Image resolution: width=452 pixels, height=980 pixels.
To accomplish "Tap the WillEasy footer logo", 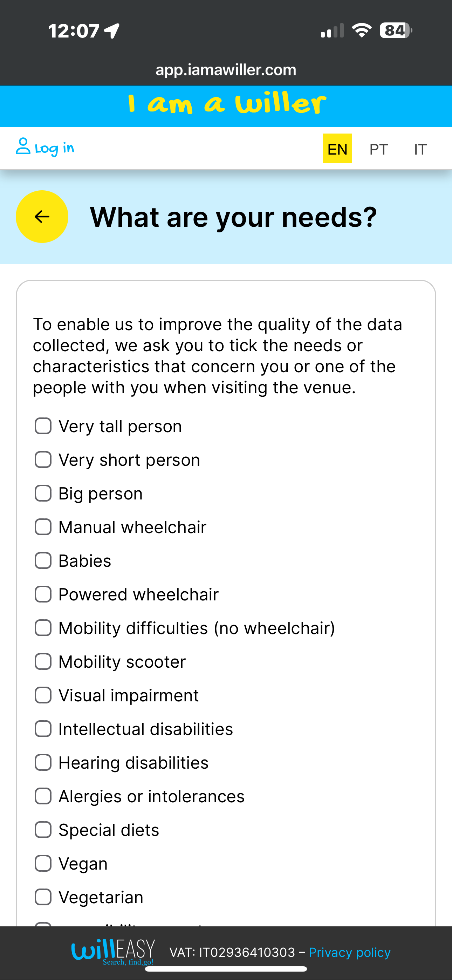I will point(114,952).
